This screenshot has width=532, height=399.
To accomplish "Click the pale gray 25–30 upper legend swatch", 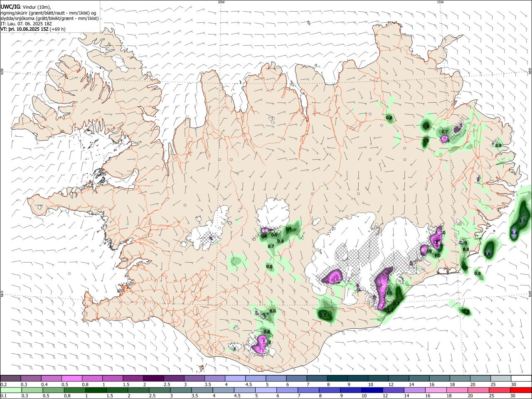I will tap(500, 378).
